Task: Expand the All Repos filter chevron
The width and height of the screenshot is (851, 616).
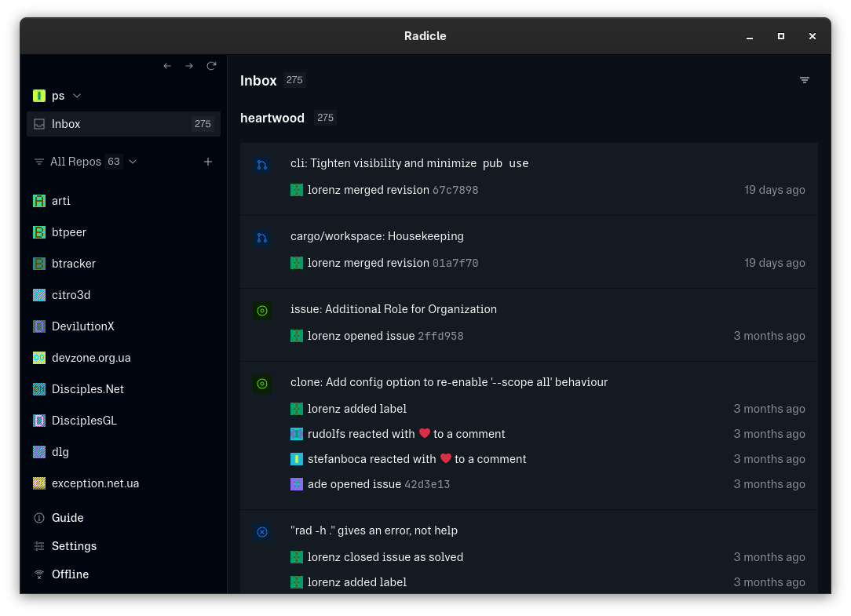Action: [x=133, y=162]
